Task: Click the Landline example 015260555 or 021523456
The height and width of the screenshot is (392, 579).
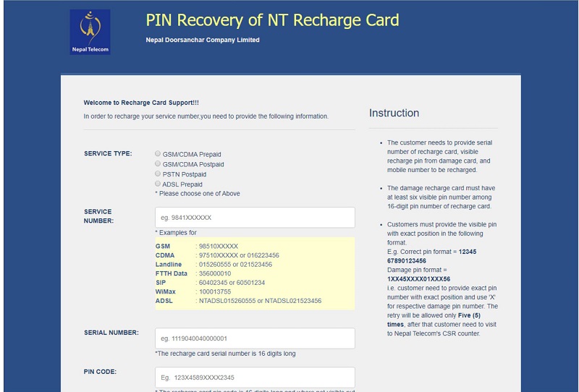Action: (x=214, y=265)
